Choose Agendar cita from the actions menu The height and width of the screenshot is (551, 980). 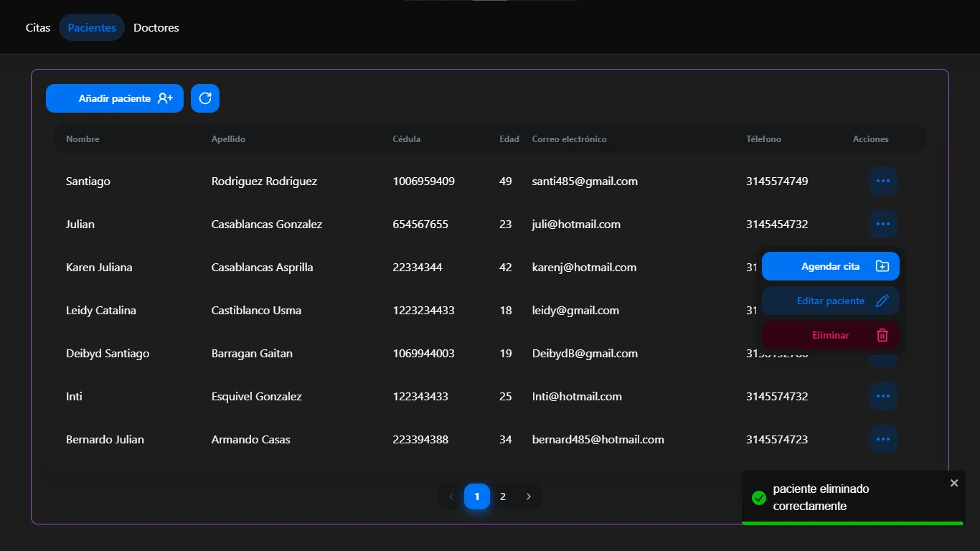click(x=831, y=266)
